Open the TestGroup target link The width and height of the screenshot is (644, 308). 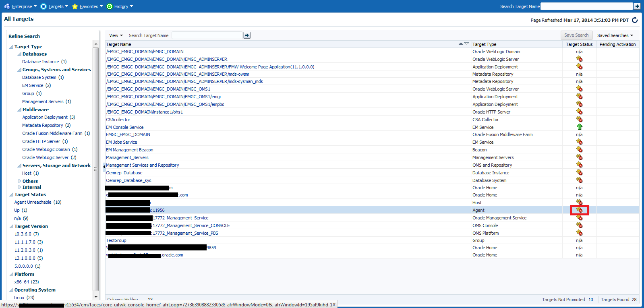tap(116, 240)
